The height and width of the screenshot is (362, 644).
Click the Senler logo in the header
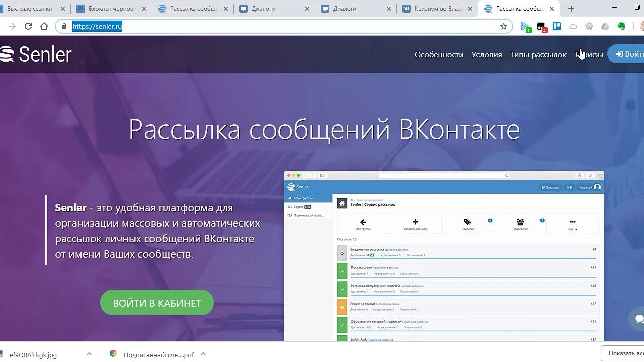pyautogui.click(x=36, y=54)
